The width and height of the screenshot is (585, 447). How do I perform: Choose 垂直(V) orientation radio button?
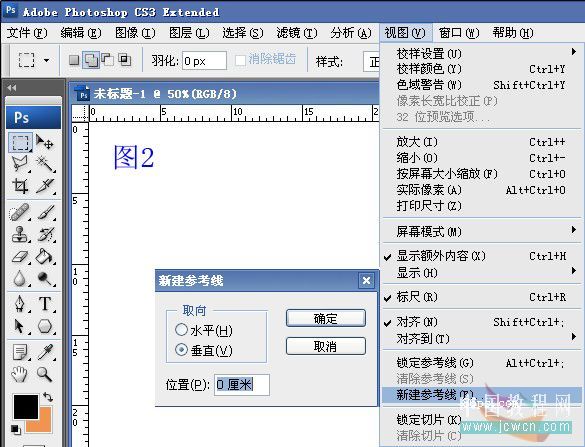click(181, 350)
